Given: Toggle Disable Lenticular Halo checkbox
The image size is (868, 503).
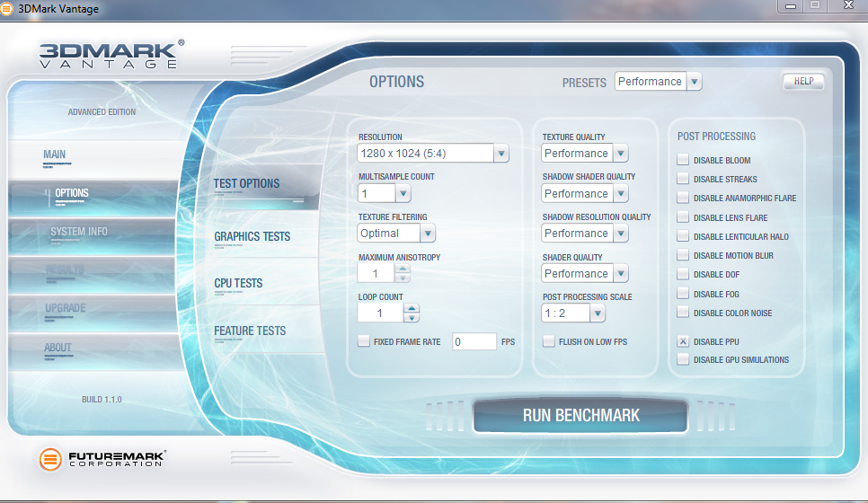Looking at the screenshot, I should (x=683, y=236).
